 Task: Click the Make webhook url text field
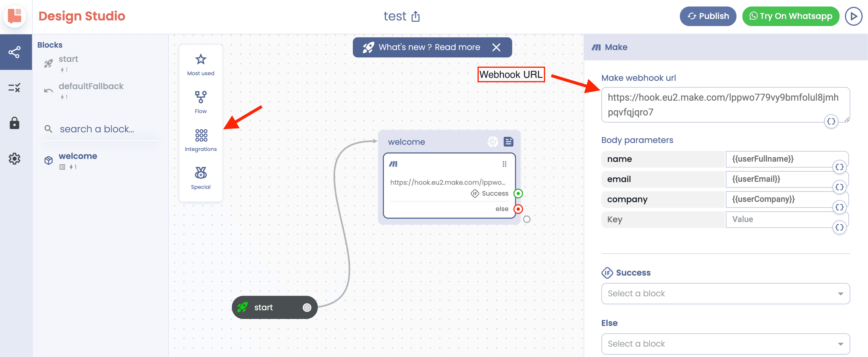(x=725, y=105)
